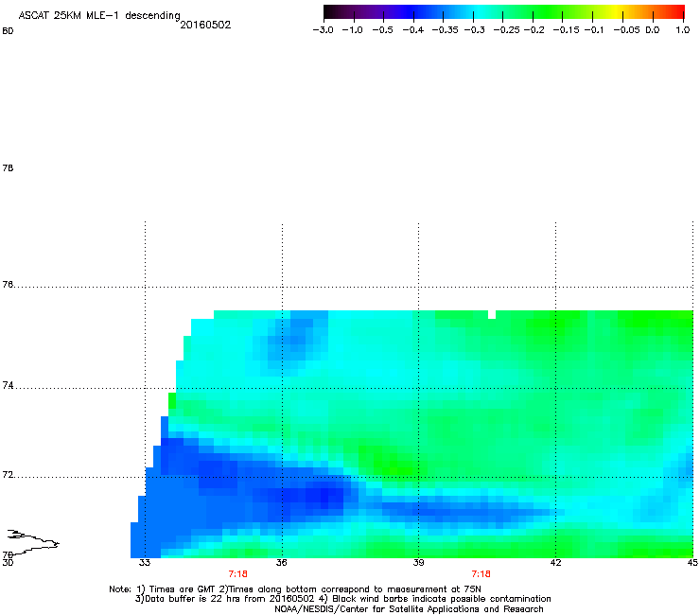Screen dimensions: 700x615
Task: Click the -0.1 color scale label
Action: (594, 30)
